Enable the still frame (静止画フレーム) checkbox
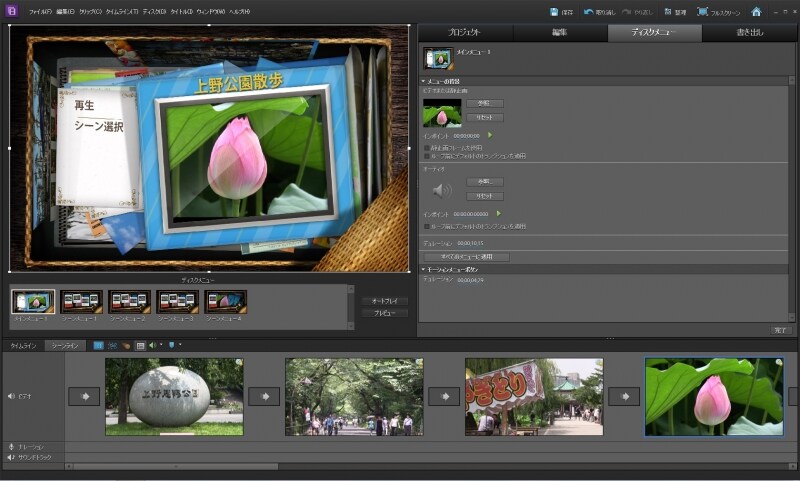 [x=427, y=147]
